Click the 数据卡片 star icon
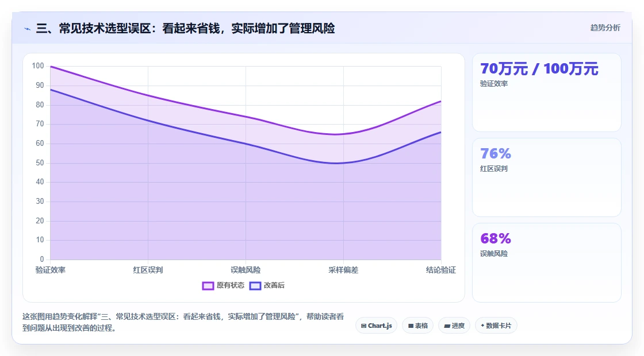644x356 pixels. pyautogui.click(x=482, y=326)
